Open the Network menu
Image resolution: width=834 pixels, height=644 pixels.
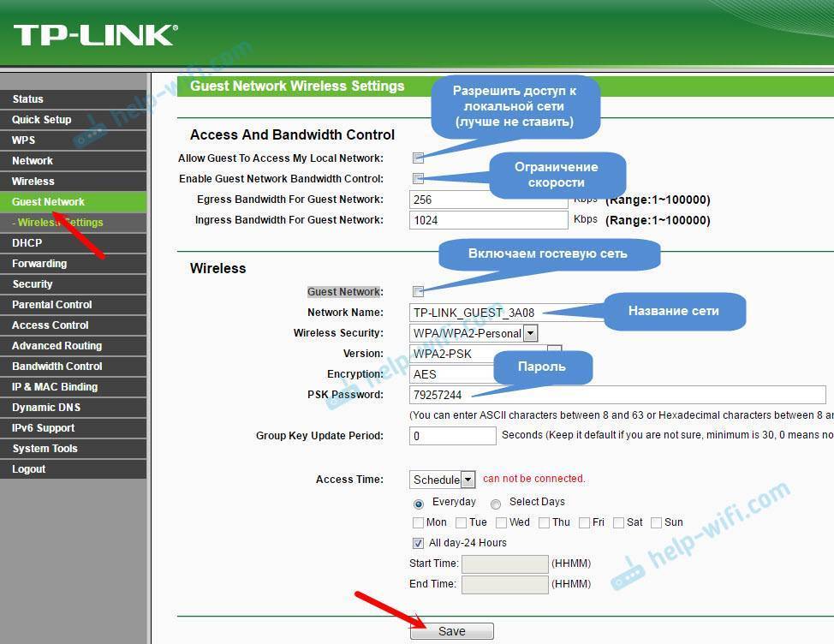click(73, 161)
